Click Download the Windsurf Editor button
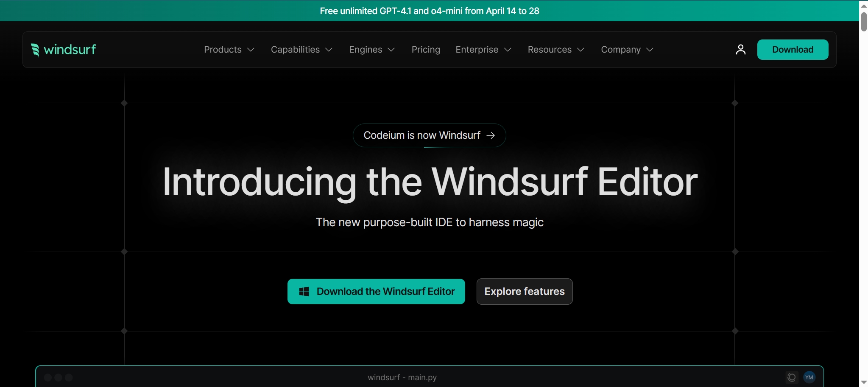868x387 pixels. 376,292
